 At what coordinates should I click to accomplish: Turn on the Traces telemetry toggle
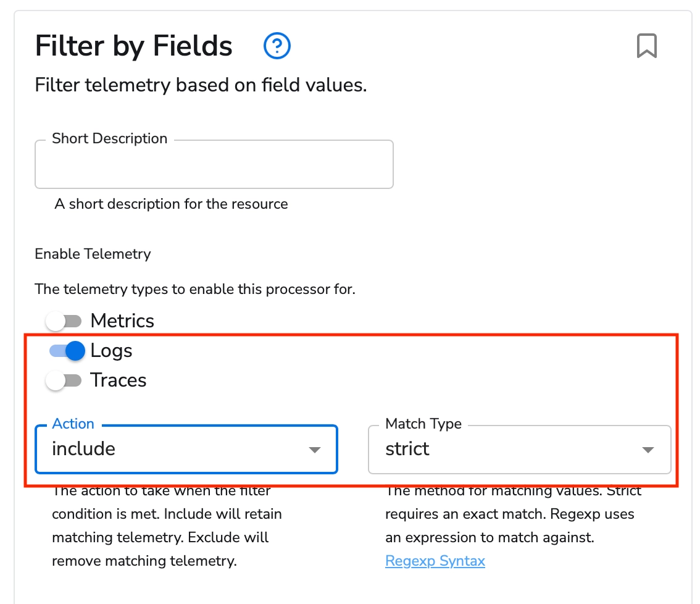(64, 380)
